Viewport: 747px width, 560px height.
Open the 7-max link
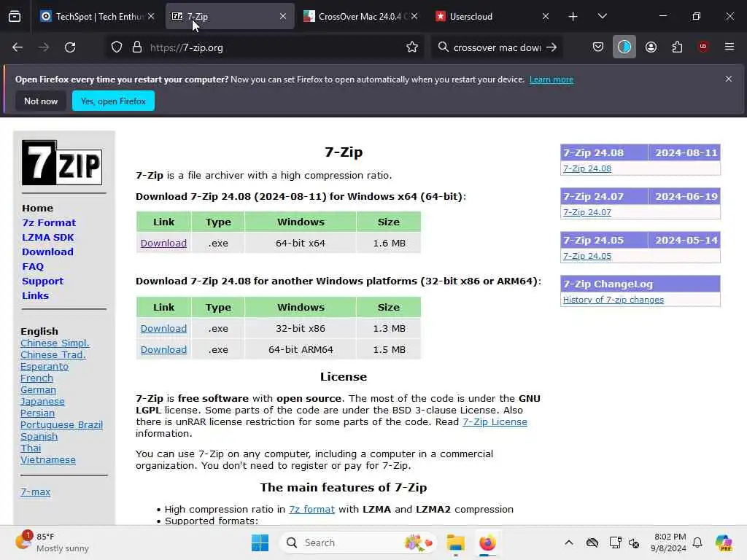click(35, 492)
